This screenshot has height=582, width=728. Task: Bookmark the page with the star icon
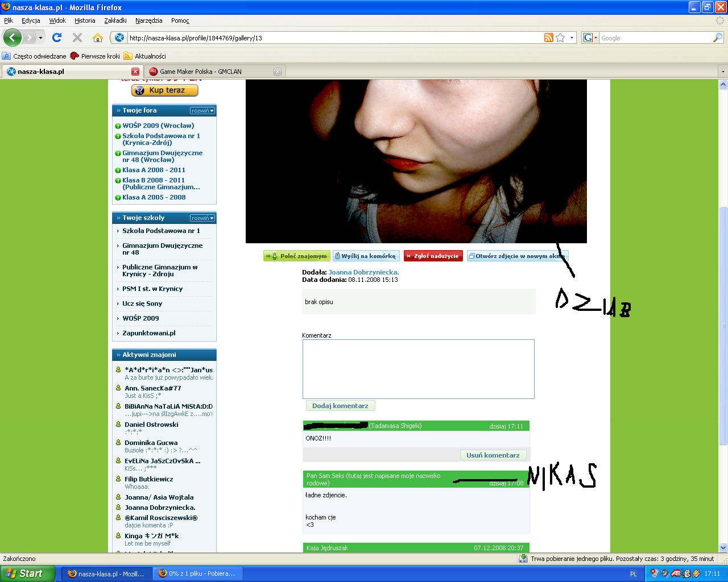point(560,38)
